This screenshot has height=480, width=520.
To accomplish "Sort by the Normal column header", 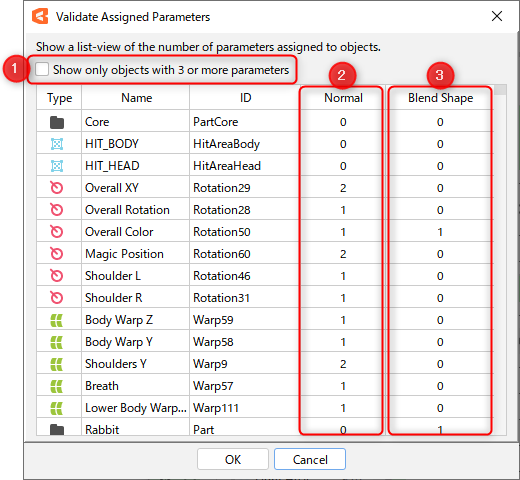I will pos(343,98).
